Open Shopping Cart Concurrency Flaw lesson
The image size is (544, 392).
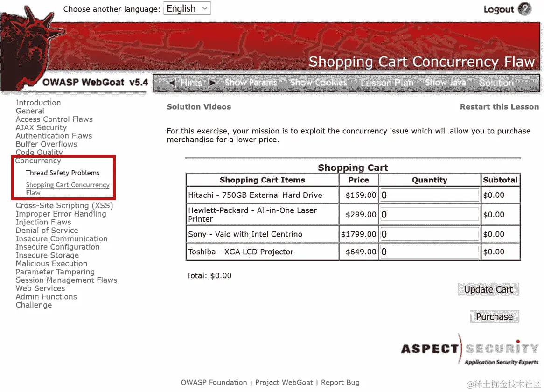[x=68, y=189]
